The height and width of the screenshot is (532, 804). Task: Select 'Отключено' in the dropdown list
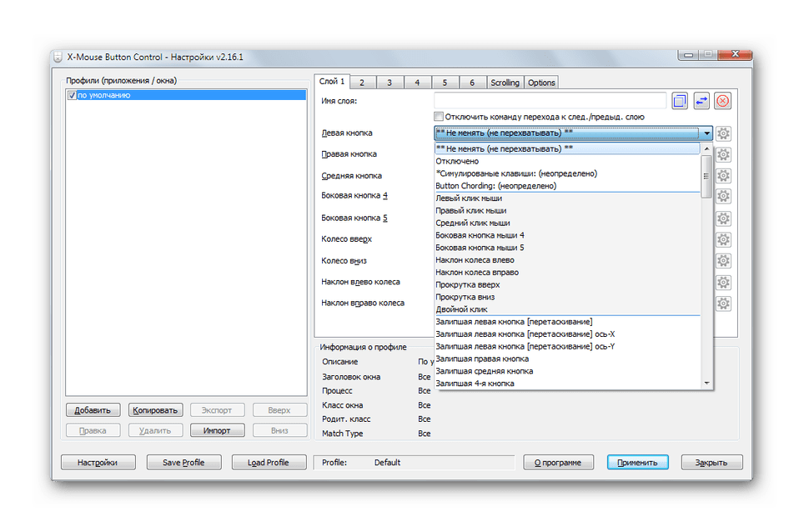[457, 161]
